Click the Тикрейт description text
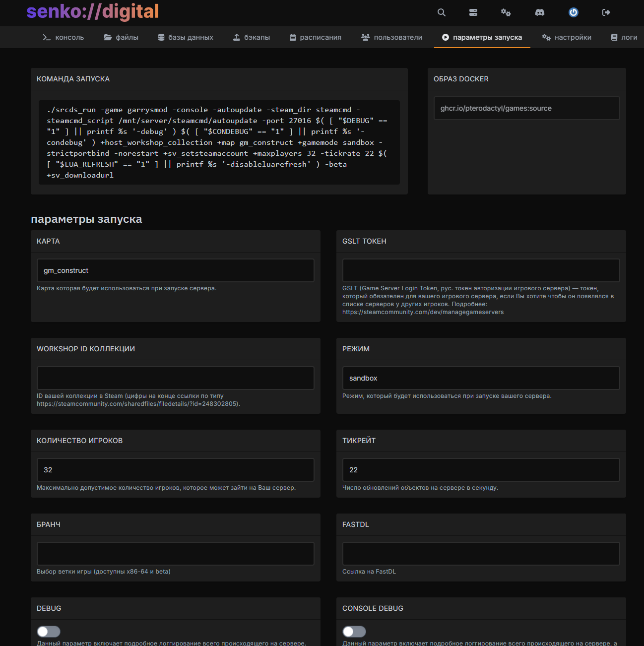This screenshot has width=644, height=646. click(420, 488)
